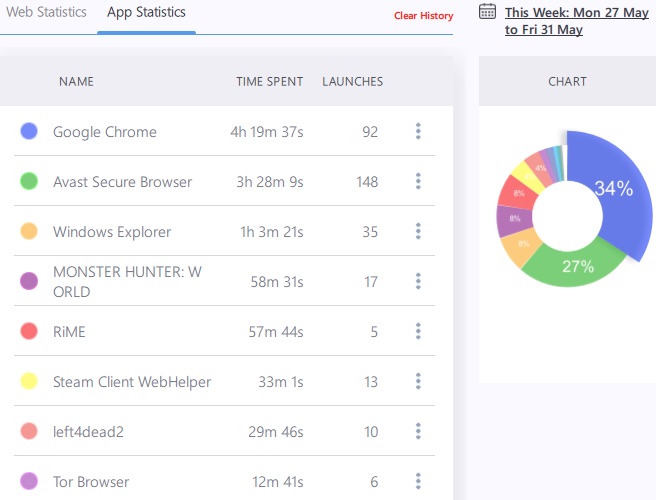This screenshot has width=656, height=500.
Task: Click the orange 8% chart segment
Action: click(x=521, y=246)
